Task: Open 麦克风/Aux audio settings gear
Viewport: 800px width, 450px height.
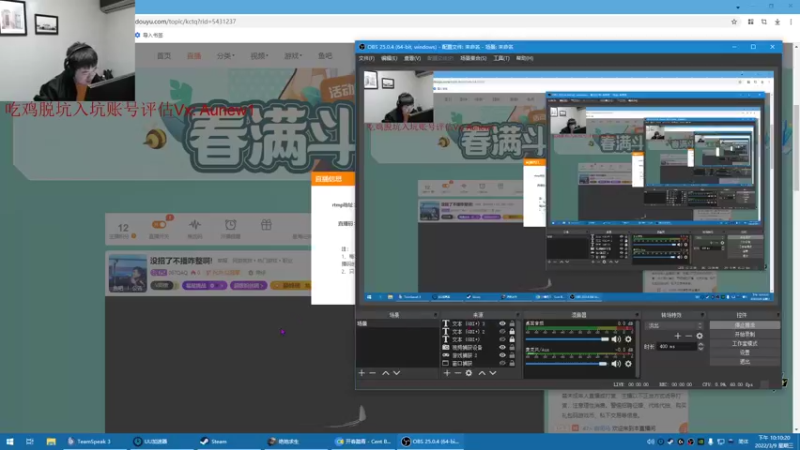Action: pyautogui.click(x=628, y=364)
